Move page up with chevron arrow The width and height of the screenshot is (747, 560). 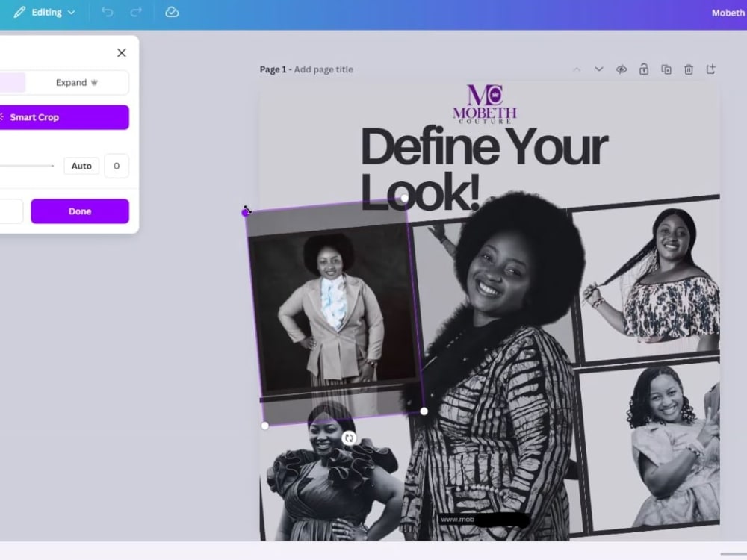point(577,69)
